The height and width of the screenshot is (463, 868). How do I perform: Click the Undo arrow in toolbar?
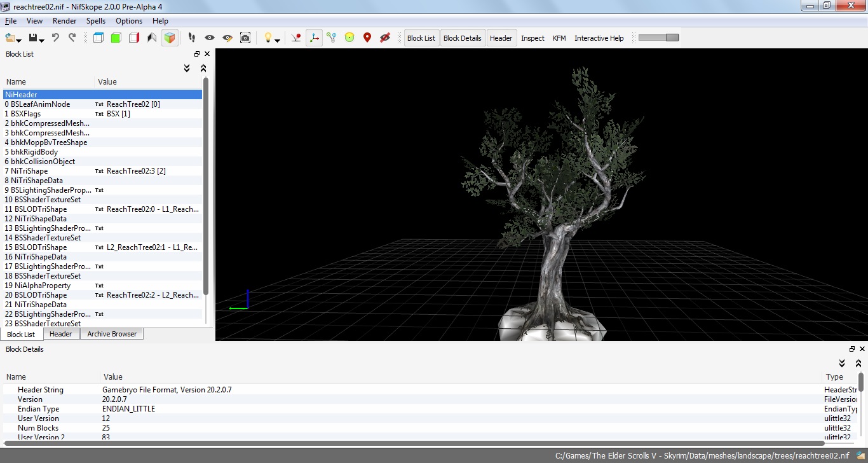tap(55, 38)
